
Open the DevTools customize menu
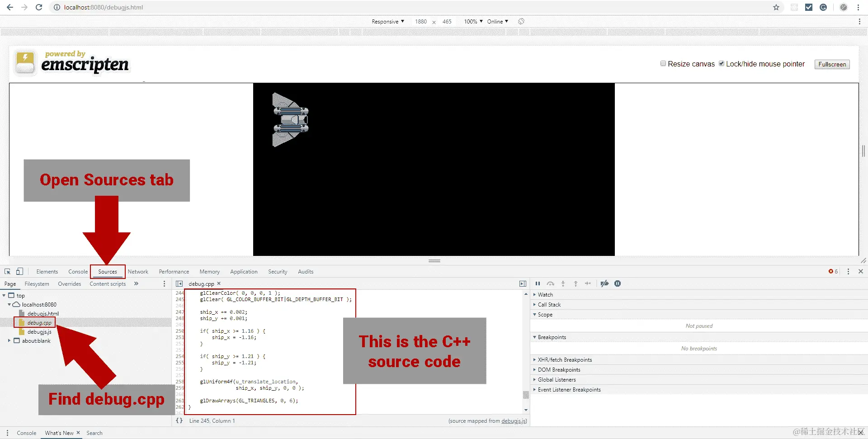(x=848, y=271)
